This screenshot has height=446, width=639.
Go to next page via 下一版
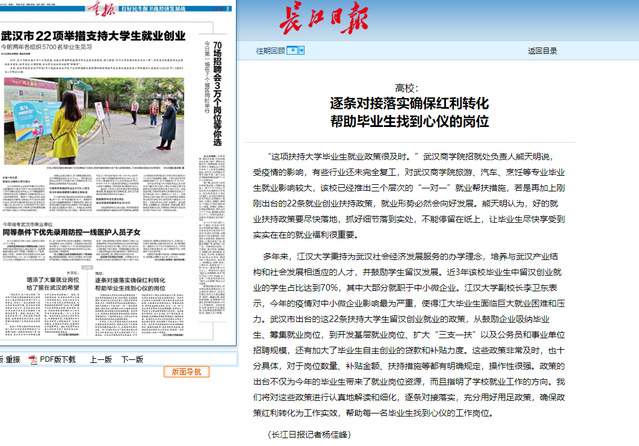[x=132, y=360]
